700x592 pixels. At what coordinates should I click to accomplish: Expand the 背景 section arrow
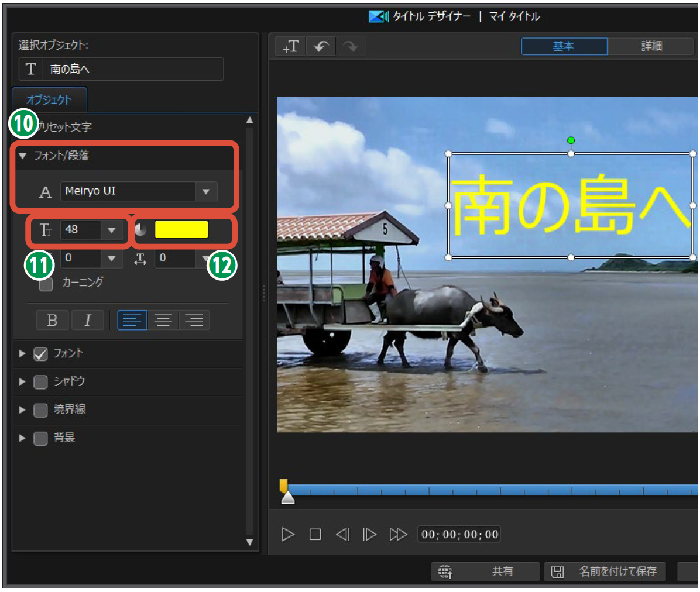coord(22,438)
